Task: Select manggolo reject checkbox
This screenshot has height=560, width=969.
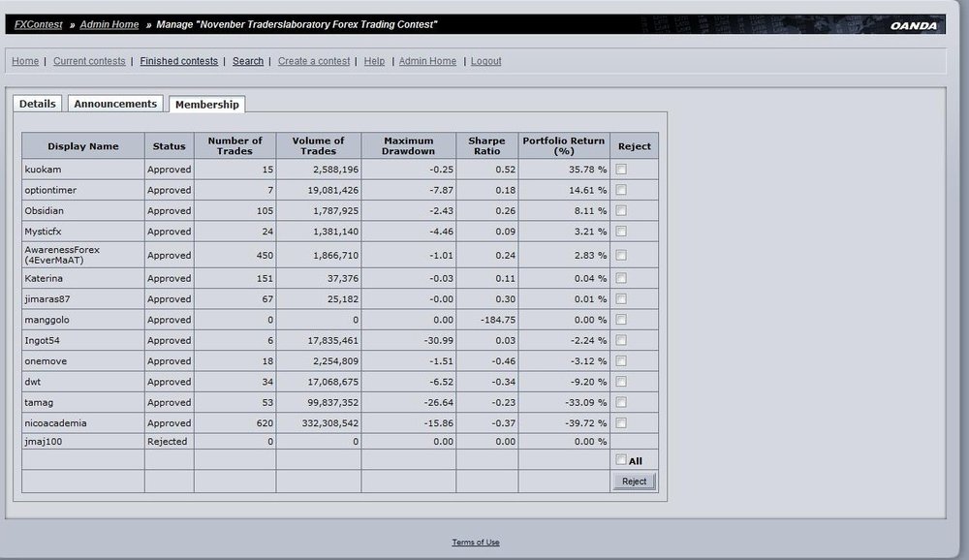Action: pyautogui.click(x=621, y=320)
